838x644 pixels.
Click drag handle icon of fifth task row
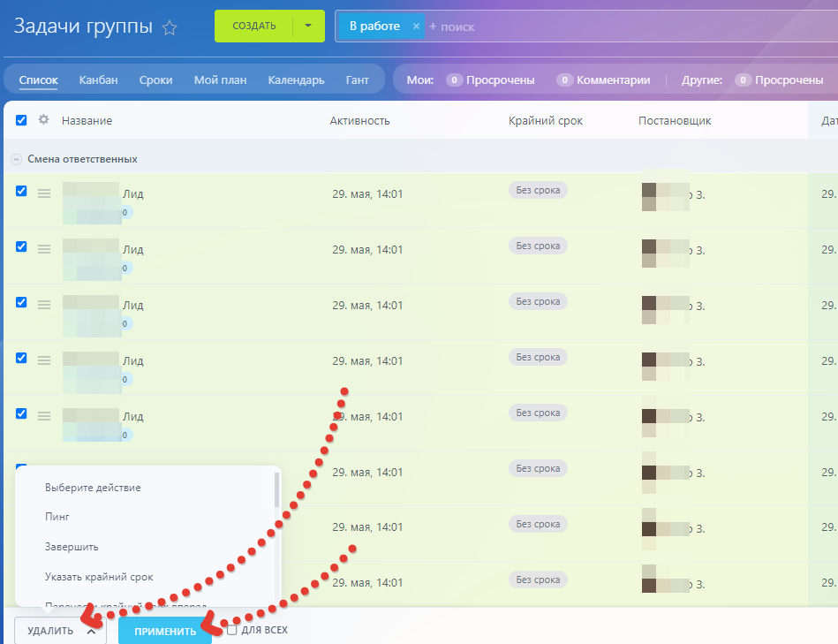point(44,416)
